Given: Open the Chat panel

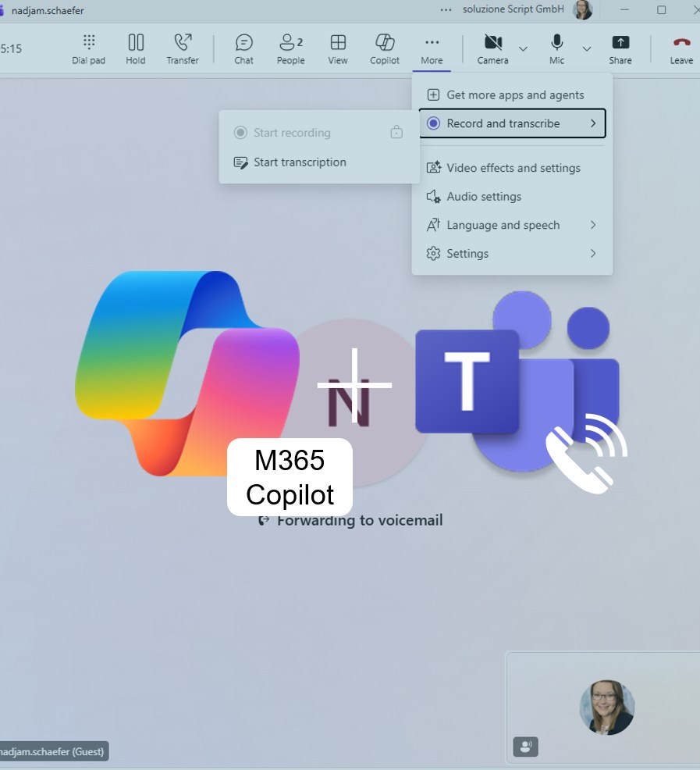Looking at the screenshot, I should (244, 48).
